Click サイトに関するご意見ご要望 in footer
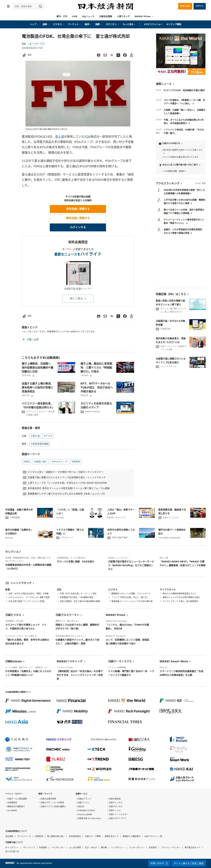Screen dimensions: 211x868 click(x=188, y=863)
